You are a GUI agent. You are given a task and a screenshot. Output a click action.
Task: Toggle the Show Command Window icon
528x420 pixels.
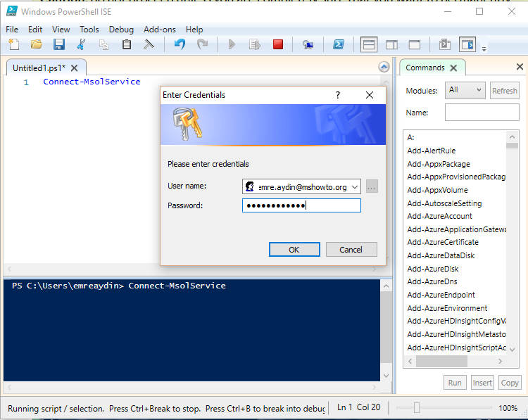445,44
